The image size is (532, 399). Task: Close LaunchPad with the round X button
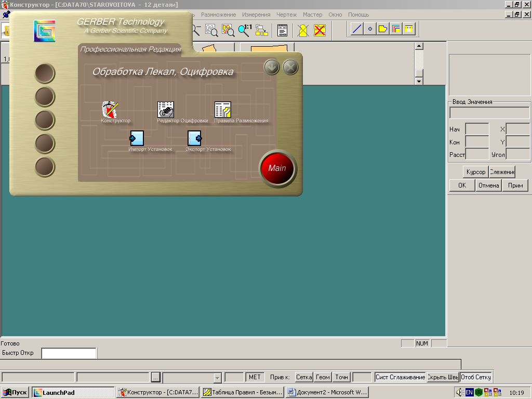tap(290, 67)
